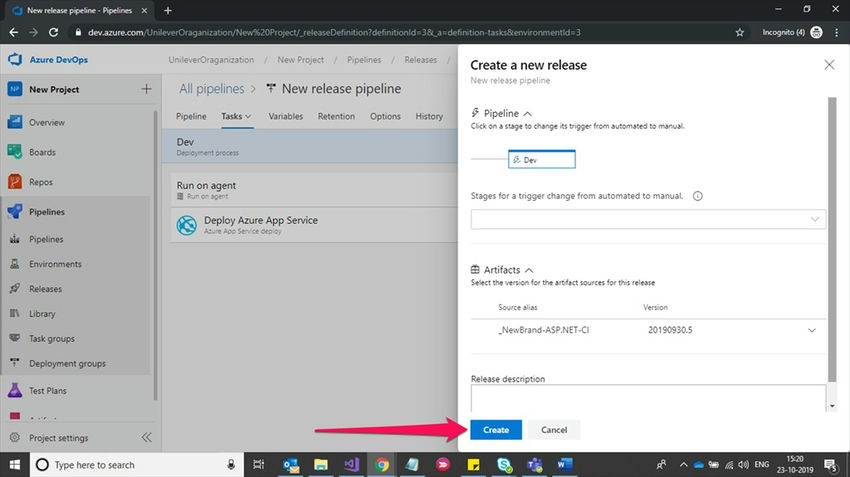Expand the Tasks tab dropdown
The width and height of the screenshot is (850, 477).
(248, 116)
